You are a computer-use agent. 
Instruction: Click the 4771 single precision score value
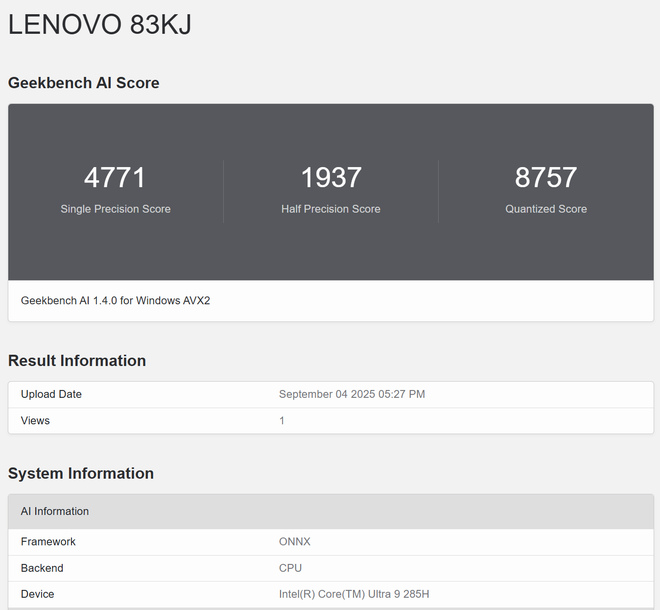point(115,178)
